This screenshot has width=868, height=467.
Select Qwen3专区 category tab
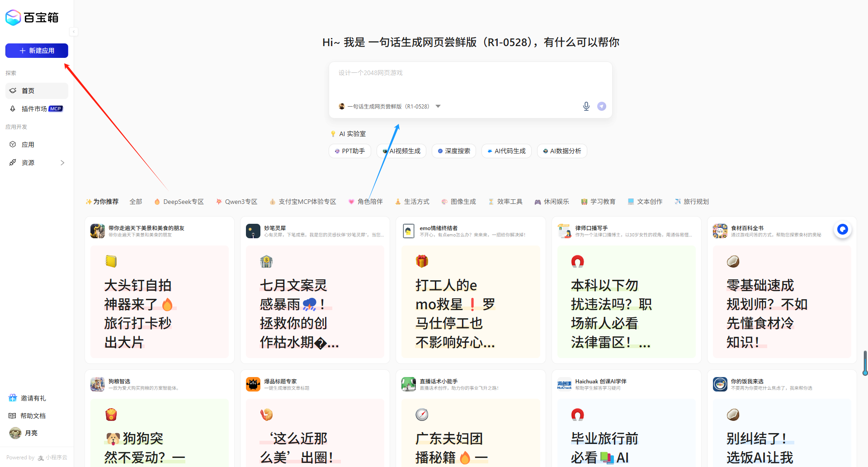point(237,202)
